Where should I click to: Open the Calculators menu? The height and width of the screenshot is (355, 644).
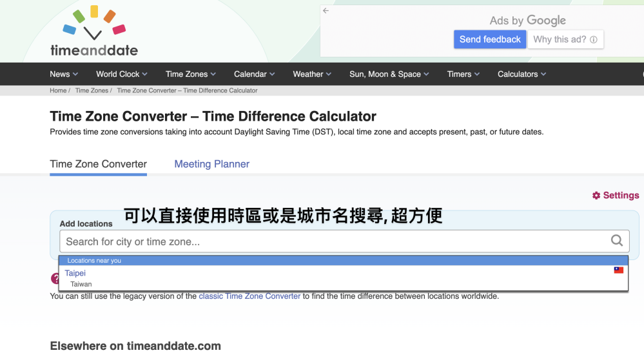pyautogui.click(x=522, y=74)
